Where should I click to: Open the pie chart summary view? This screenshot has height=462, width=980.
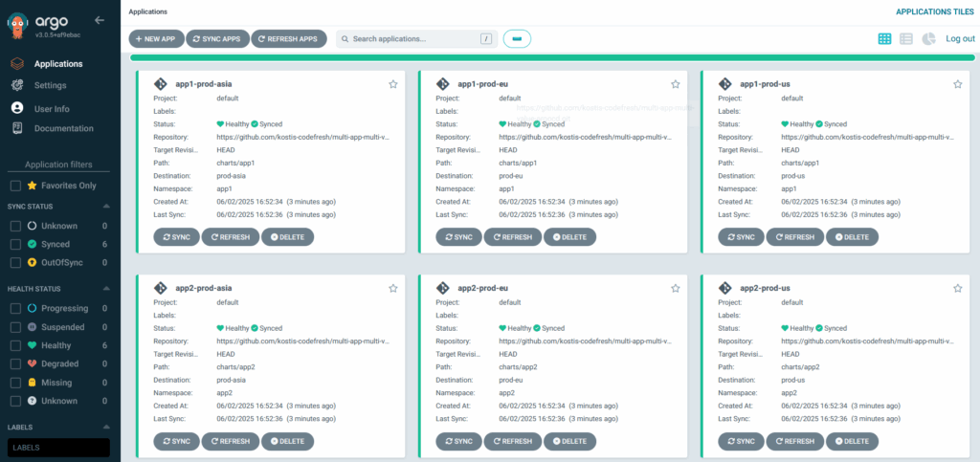coord(928,38)
